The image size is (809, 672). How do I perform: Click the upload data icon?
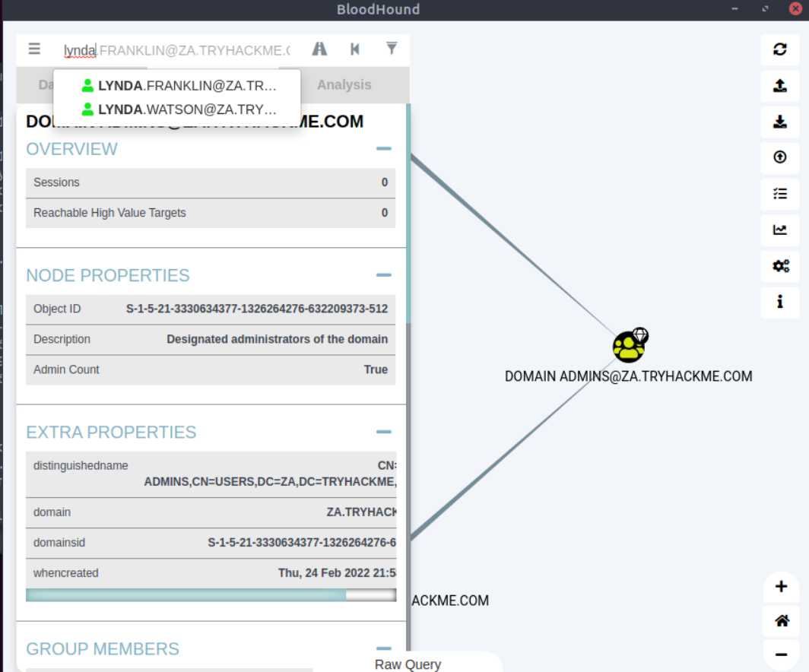coord(779,157)
